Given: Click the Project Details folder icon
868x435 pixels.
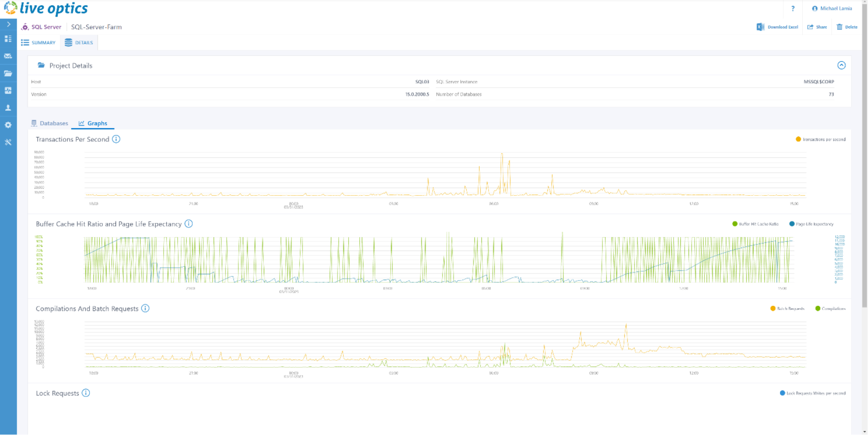Looking at the screenshot, I should (41, 65).
